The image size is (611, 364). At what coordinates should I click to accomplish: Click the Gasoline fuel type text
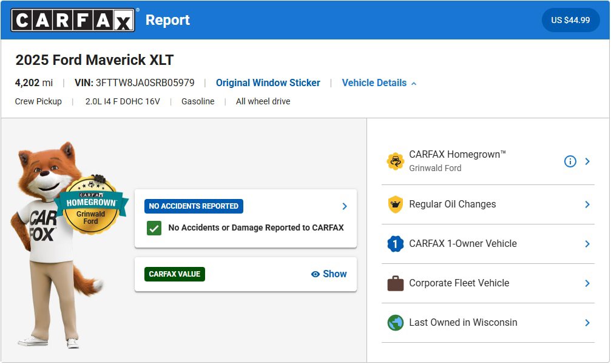coord(198,101)
